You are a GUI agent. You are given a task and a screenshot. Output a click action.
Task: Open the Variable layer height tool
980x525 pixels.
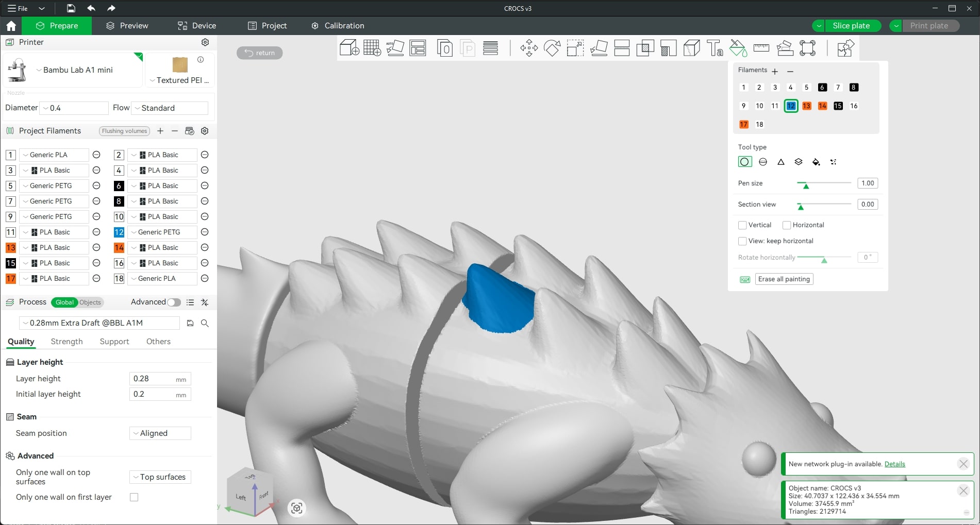[490, 48]
